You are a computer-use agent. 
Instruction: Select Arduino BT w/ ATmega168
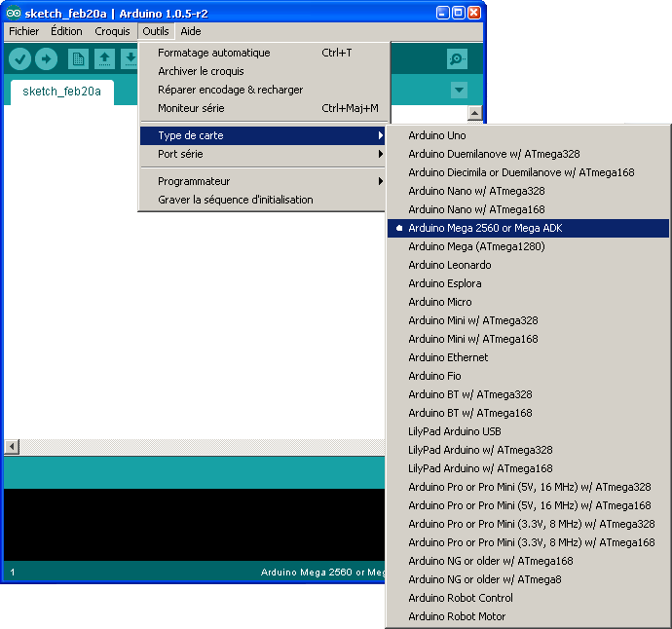528,413
